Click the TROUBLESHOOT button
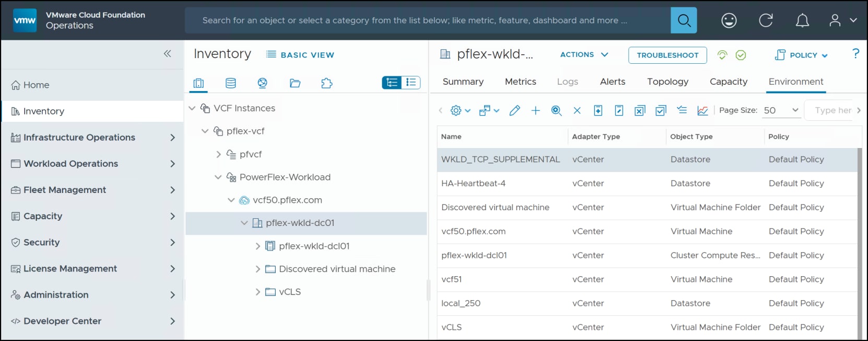 coord(667,55)
